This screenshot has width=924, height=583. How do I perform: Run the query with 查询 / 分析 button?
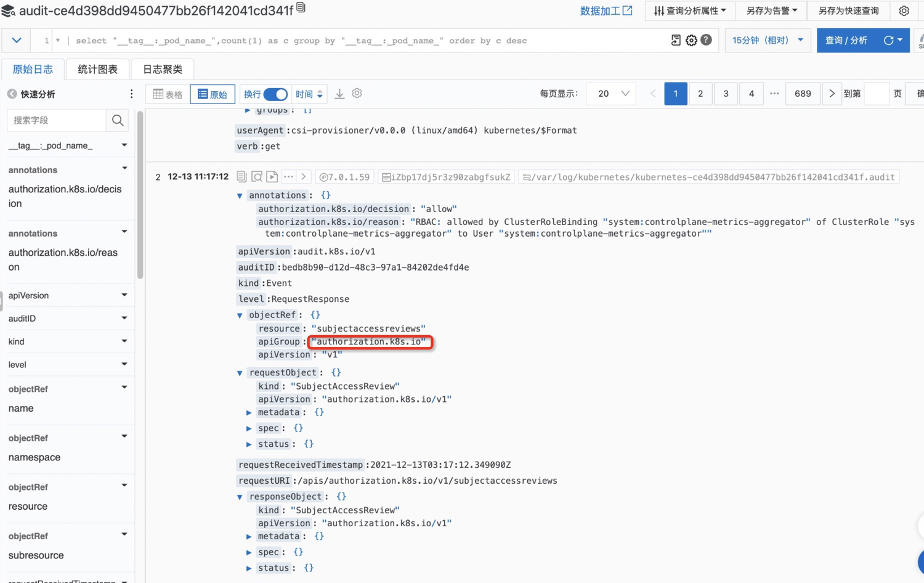[x=846, y=41]
